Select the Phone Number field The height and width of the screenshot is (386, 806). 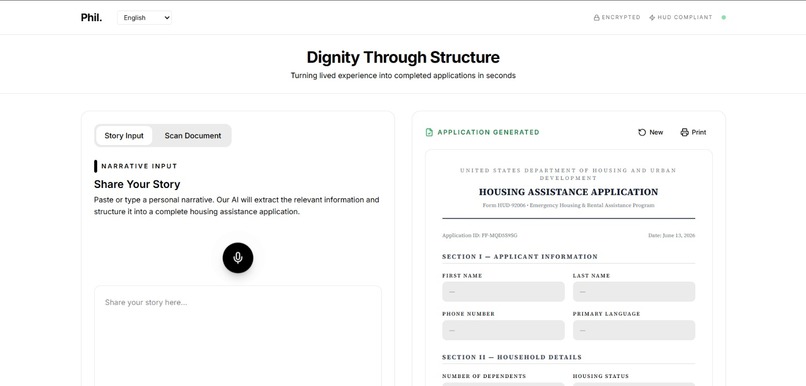503,330
